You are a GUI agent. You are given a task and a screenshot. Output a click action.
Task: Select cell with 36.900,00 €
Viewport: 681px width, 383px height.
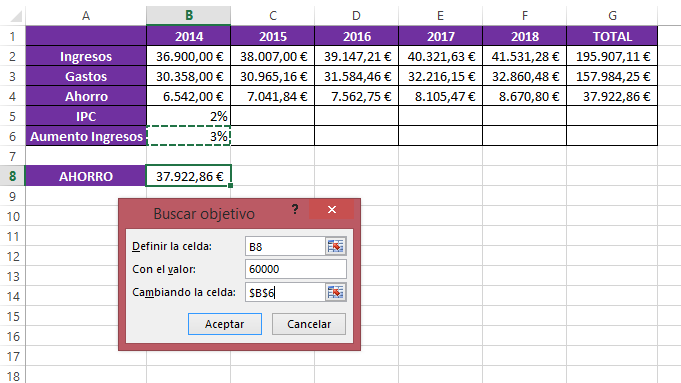point(188,56)
